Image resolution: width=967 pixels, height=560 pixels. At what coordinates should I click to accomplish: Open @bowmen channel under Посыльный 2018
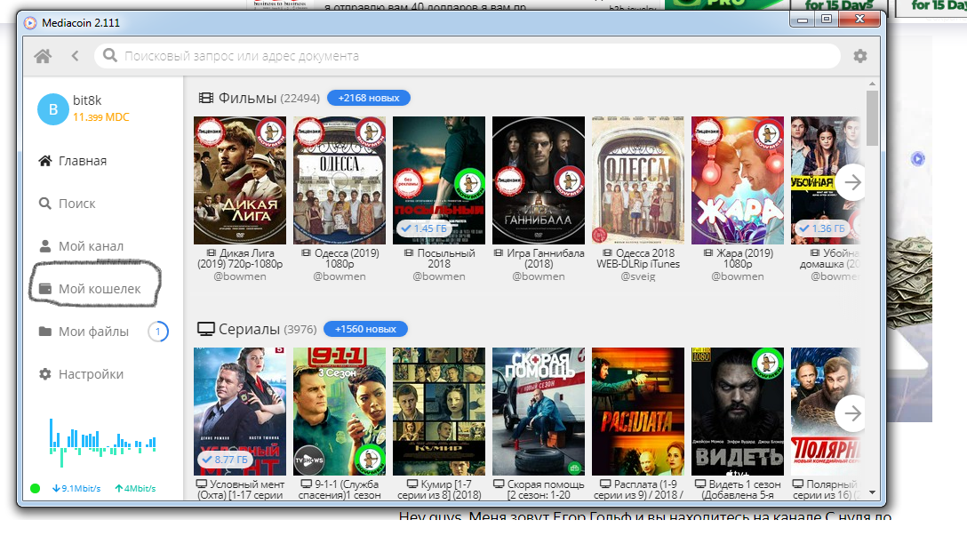tap(439, 277)
